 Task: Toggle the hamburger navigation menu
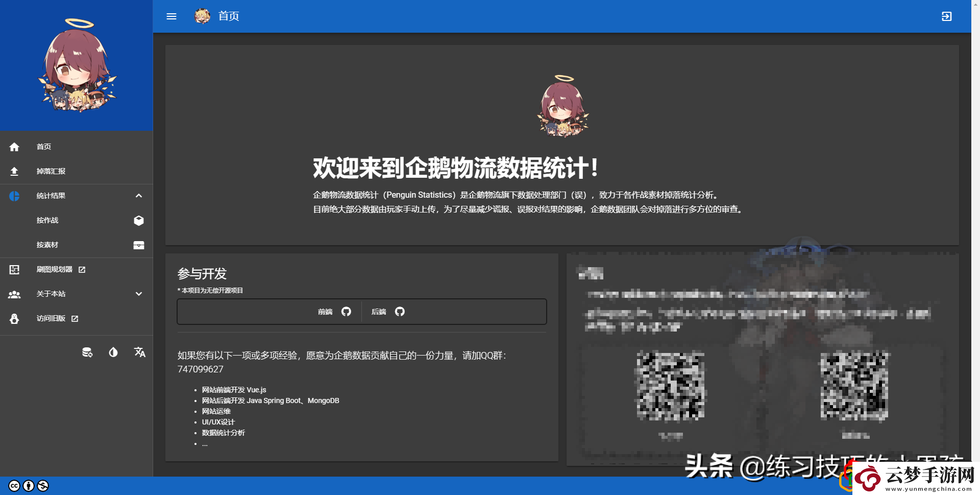click(171, 16)
